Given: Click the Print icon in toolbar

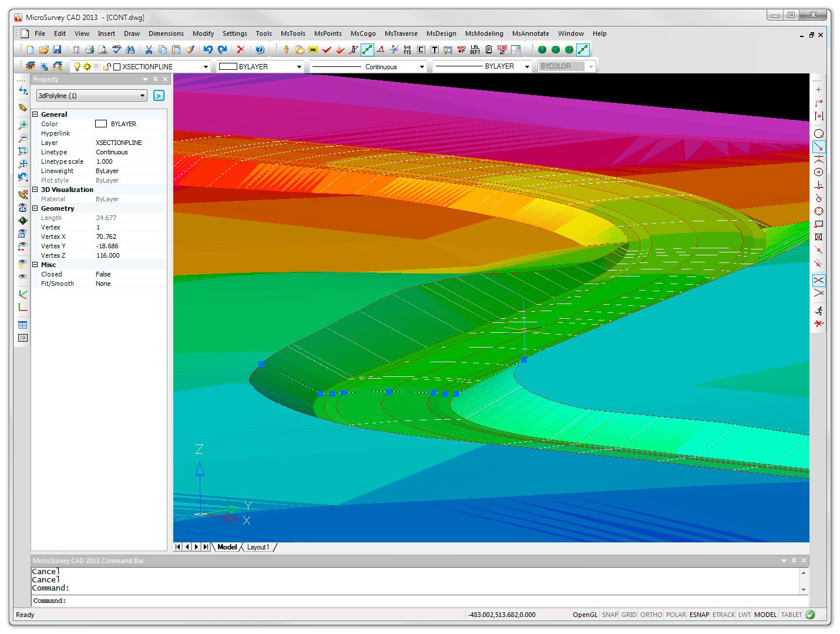Looking at the screenshot, I should [x=89, y=50].
